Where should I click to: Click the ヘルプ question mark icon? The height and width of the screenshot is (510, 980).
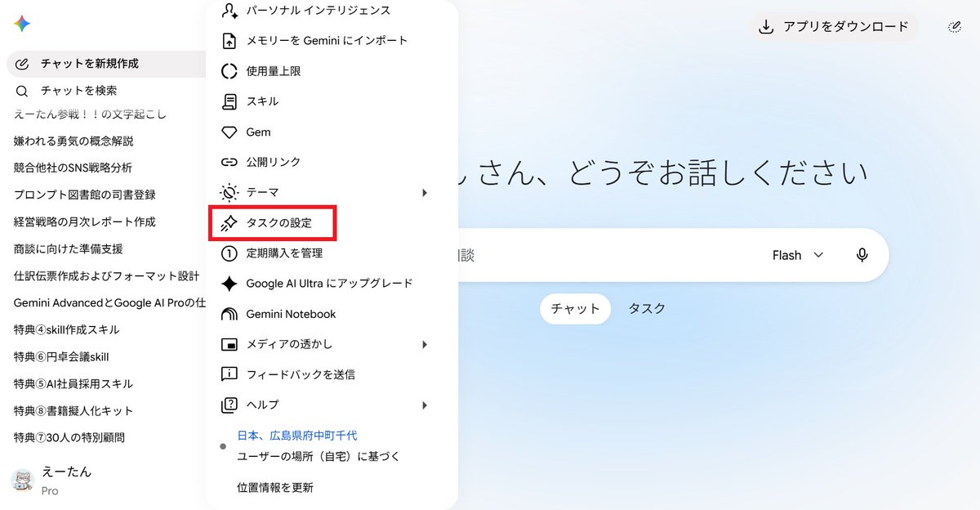click(x=229, y=405)
